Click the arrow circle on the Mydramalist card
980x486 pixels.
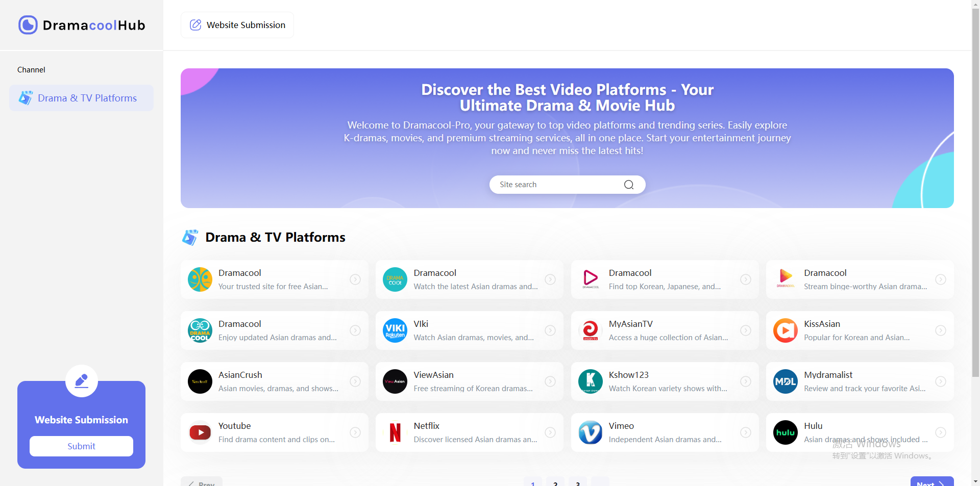coord(941,381)
